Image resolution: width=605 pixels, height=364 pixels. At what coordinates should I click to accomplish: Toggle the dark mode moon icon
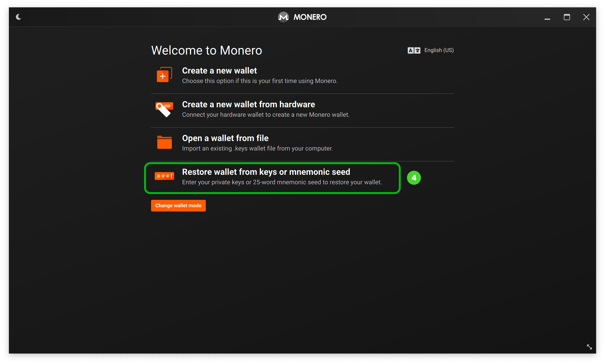coord(18,17)
